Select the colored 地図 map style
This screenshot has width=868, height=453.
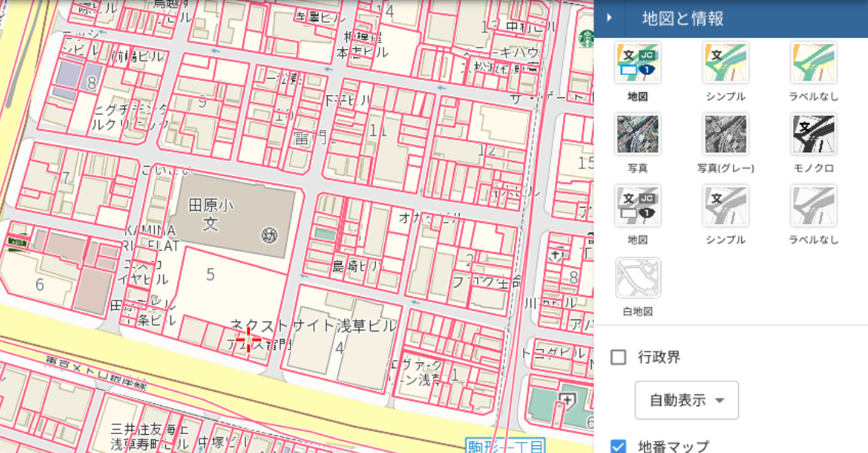pyautogui.click(x=638, y=62)
